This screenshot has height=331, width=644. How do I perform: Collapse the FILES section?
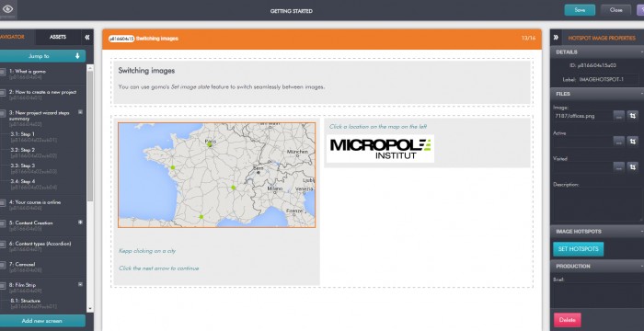(x=641, y=94)
